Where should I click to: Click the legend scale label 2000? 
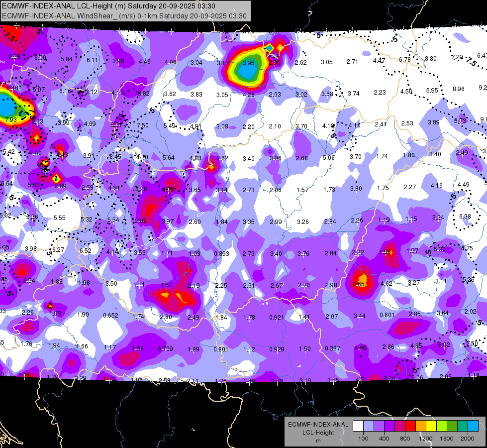468,439
